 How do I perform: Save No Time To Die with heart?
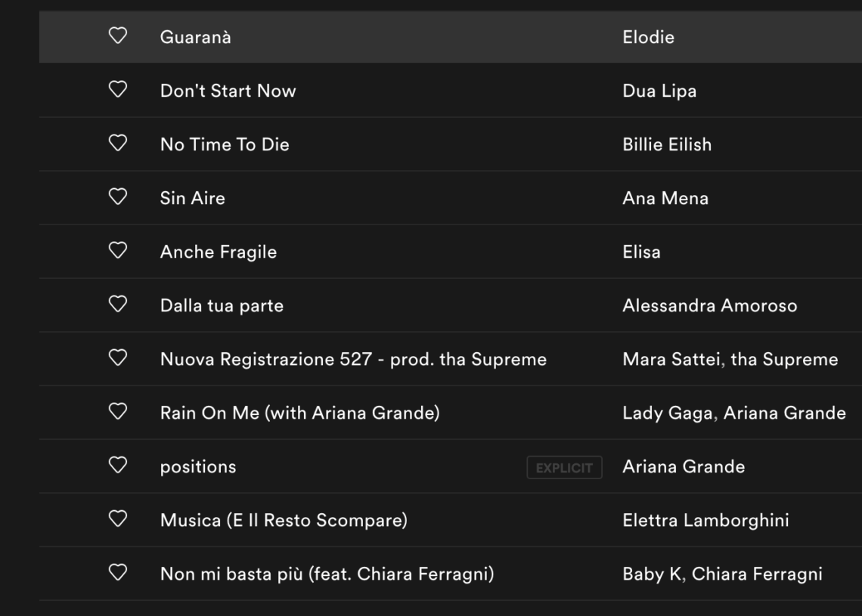pos(116,144)
